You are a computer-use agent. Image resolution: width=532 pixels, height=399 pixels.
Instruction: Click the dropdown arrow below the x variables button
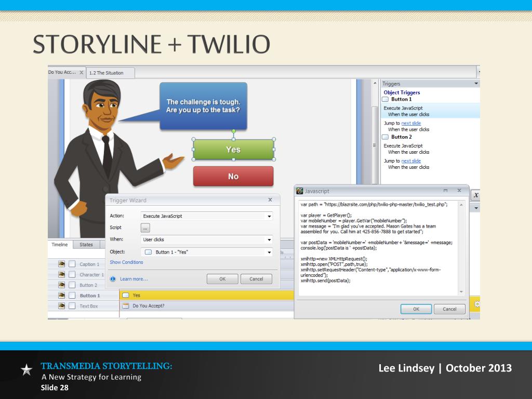[476, 208]
